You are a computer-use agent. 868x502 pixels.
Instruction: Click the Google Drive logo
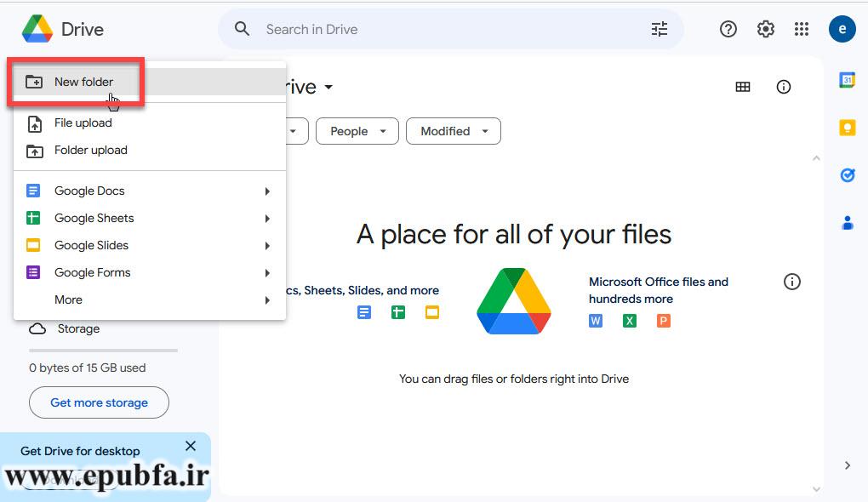coord(37,29)
